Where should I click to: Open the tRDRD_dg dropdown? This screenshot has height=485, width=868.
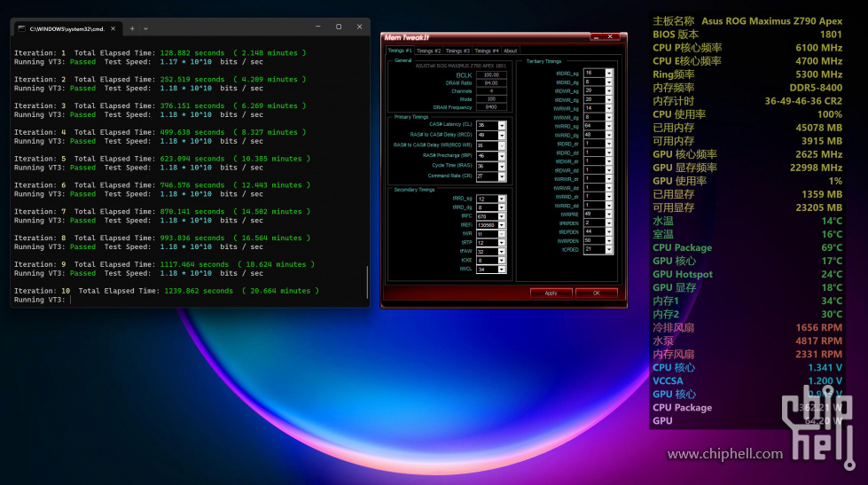[x=609, y=82]
